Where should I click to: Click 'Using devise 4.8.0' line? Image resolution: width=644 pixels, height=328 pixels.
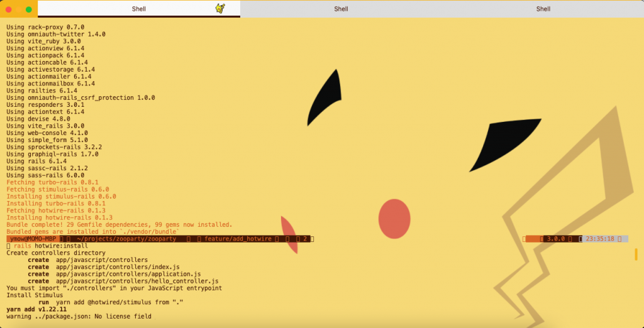coord(38,119)
